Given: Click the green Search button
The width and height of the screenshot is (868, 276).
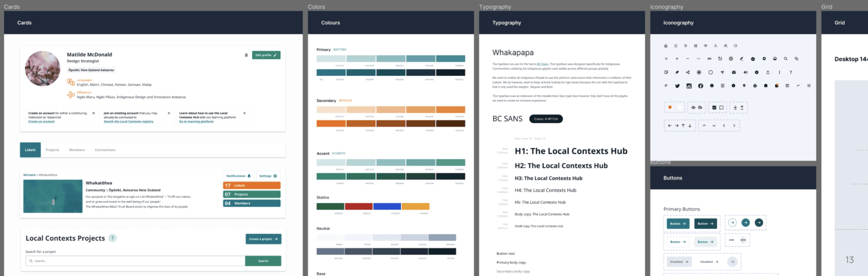Looking at the screenshot, I should point(263,261).
